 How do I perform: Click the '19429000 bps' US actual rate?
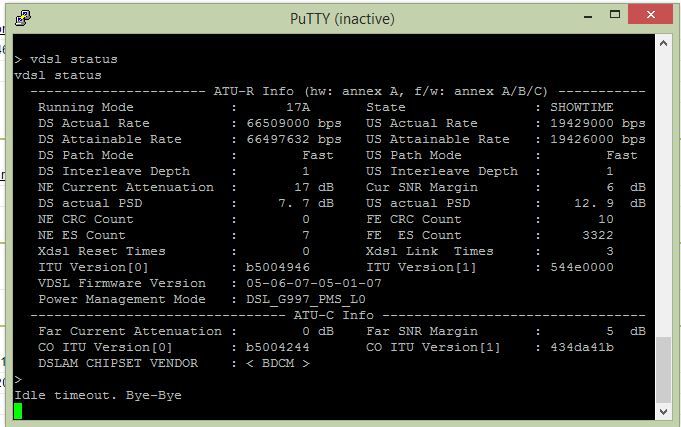click(598, 123)
